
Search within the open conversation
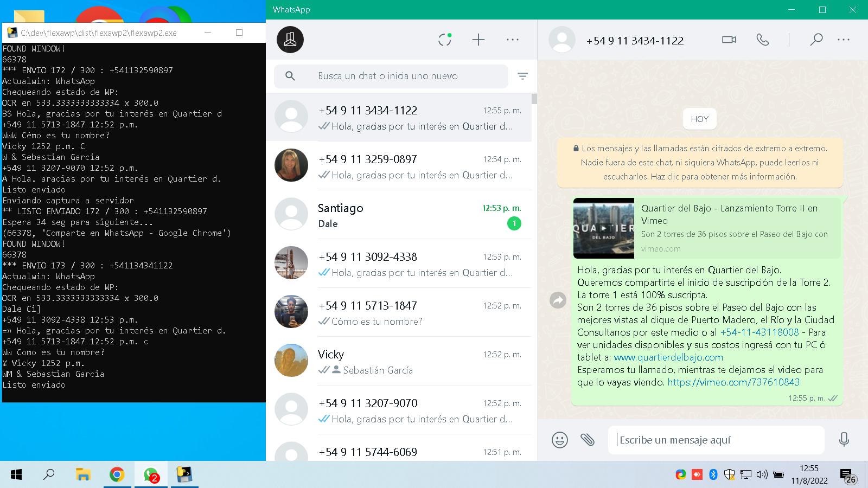click(816, 40)
